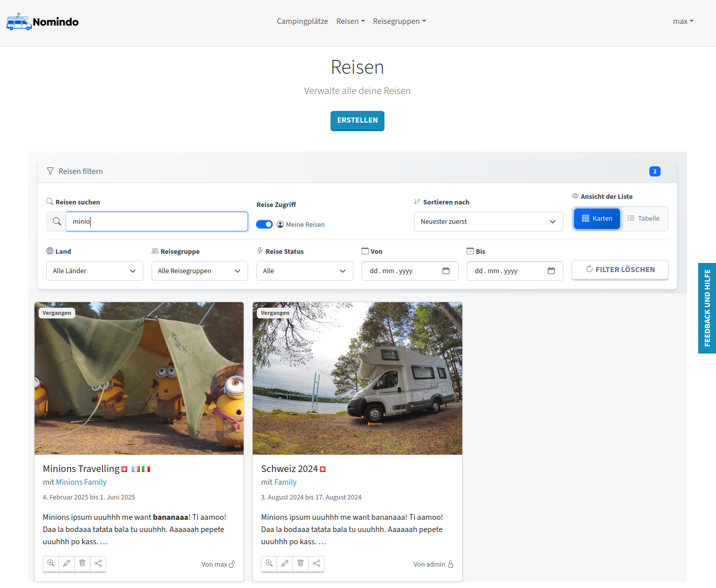Click the Minions tent trip image
The width and height of the screenshot is (716, 588).
[x=139, y=378]
